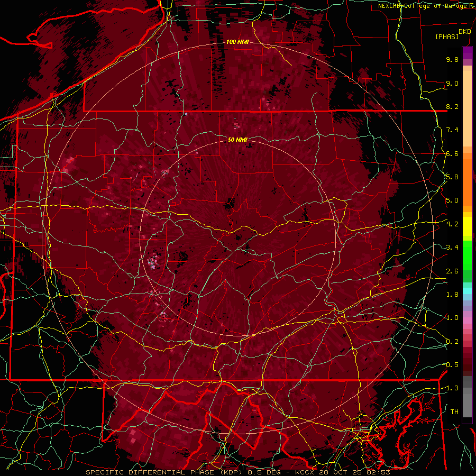Click the 5.8 value on color scale

pos(452,177)
